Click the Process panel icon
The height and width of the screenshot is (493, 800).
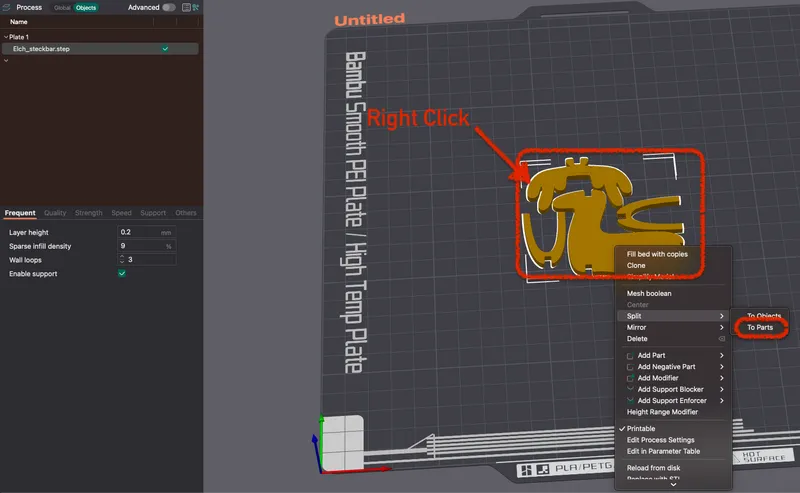(x=7, y=7)
